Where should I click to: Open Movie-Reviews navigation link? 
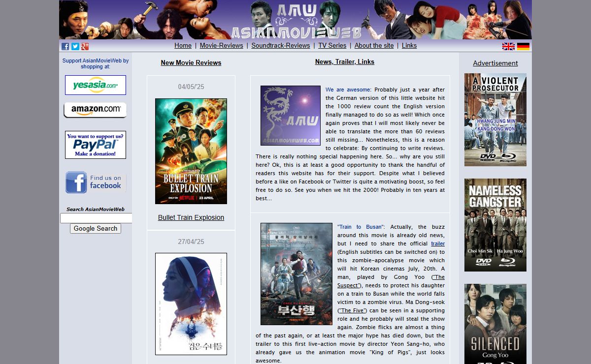pyautogui.click(x=222, y=46)
